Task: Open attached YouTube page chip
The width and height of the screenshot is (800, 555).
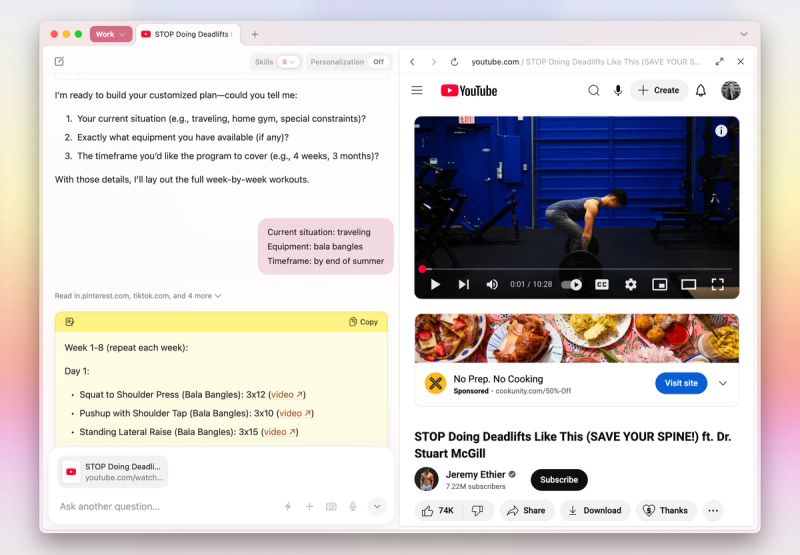Action: click(x=113, y=472)
